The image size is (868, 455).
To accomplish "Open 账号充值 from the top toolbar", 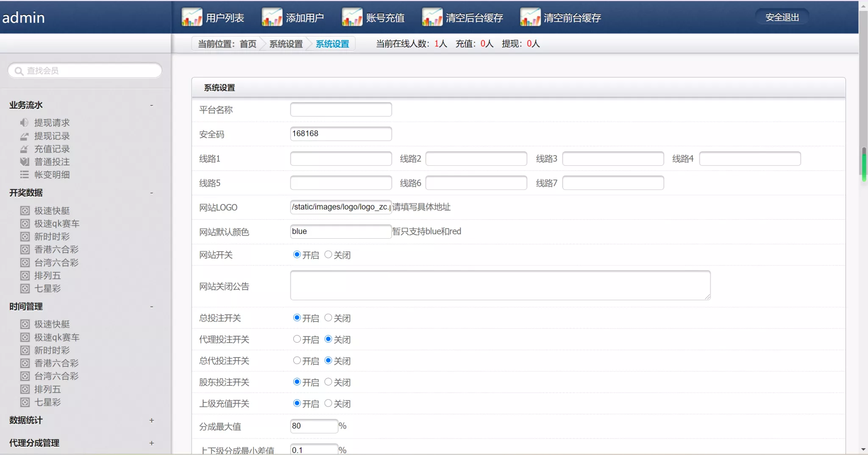I will click(352, 17).
